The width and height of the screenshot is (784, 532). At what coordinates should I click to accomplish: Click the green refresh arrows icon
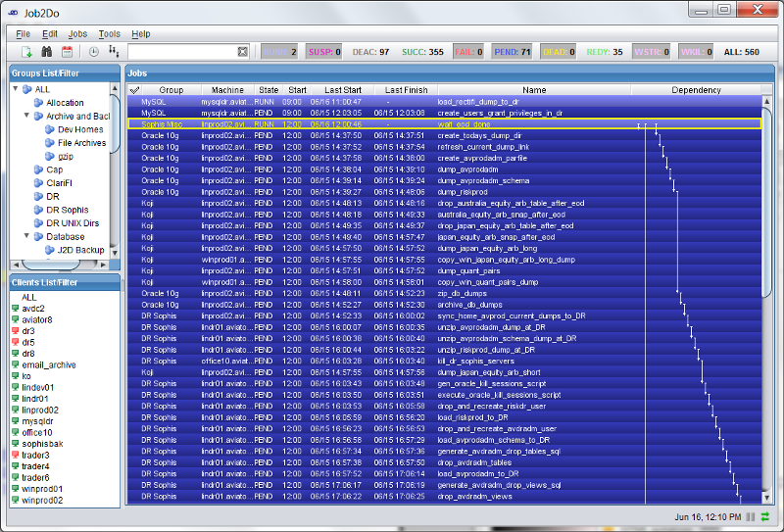765,517
